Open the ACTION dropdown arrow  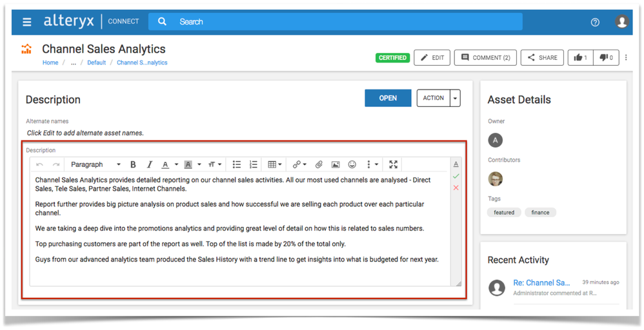pyautogui.click(x=455, y=98)
